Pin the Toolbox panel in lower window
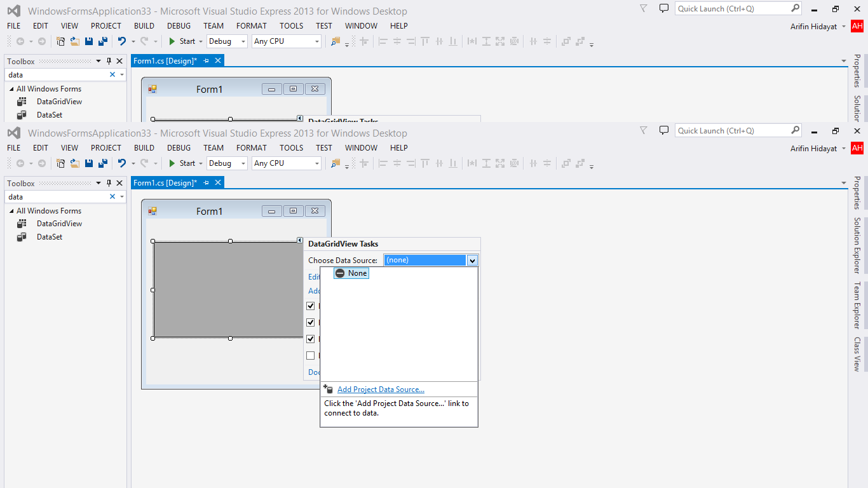 tap(109, 184)
